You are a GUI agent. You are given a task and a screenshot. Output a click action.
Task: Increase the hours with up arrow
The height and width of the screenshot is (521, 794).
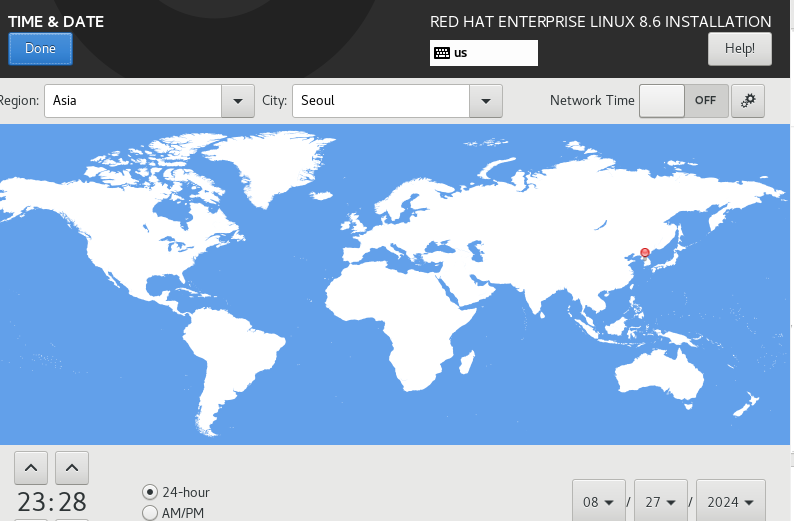coord(31,468)
